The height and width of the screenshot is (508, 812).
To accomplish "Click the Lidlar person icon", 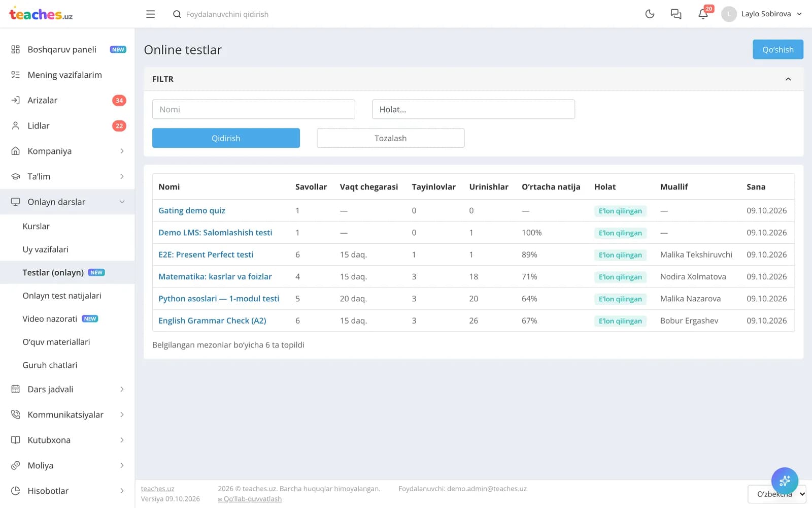I will tap(16, 125).
